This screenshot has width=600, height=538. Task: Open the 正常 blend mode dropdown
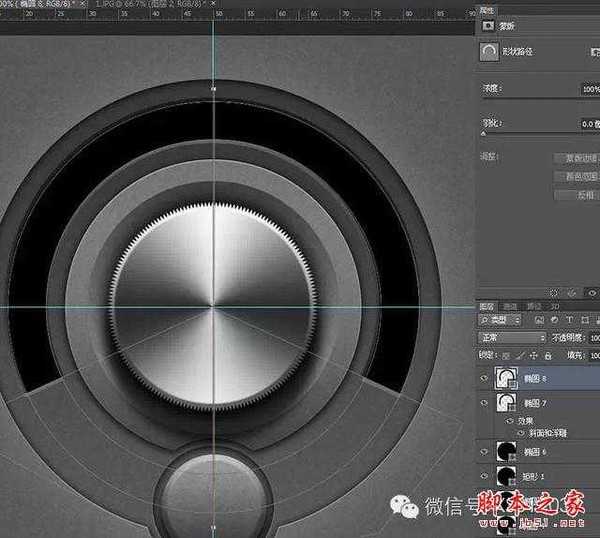pyautogui.click(x=512, y=338)
